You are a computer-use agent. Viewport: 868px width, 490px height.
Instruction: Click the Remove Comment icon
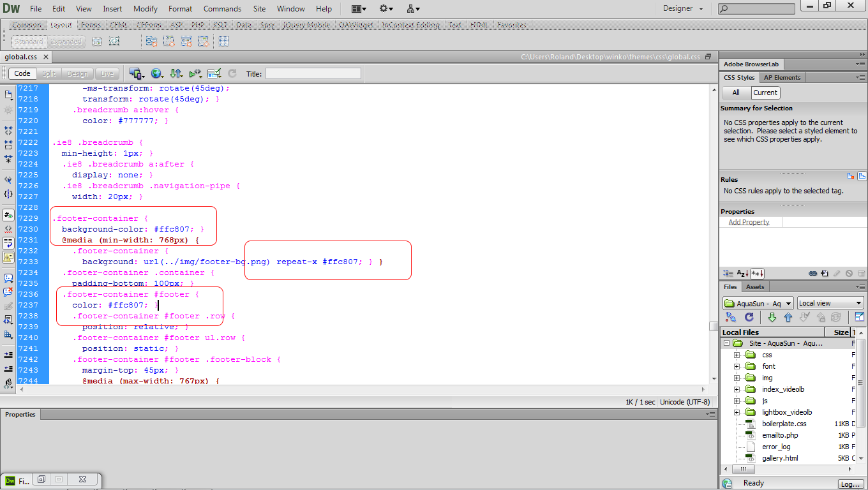(8, 292)
